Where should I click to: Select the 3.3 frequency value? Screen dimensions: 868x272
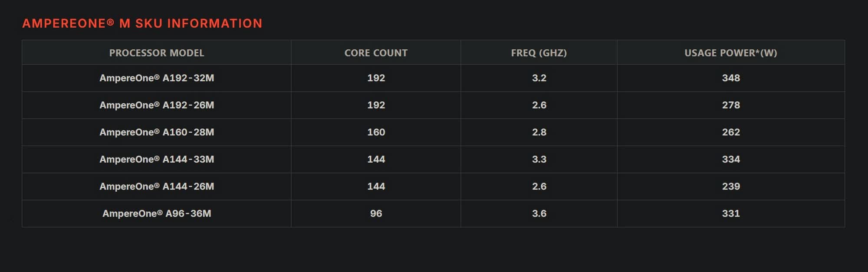tap(539, 159)
